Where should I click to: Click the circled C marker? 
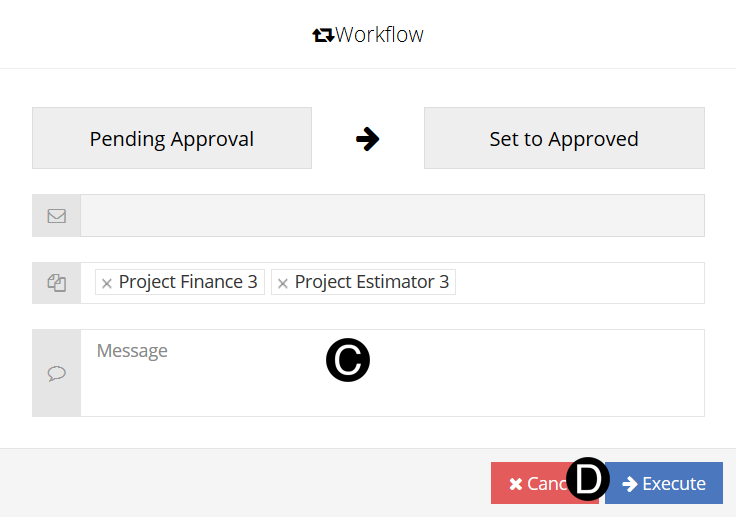pos(348,361)
